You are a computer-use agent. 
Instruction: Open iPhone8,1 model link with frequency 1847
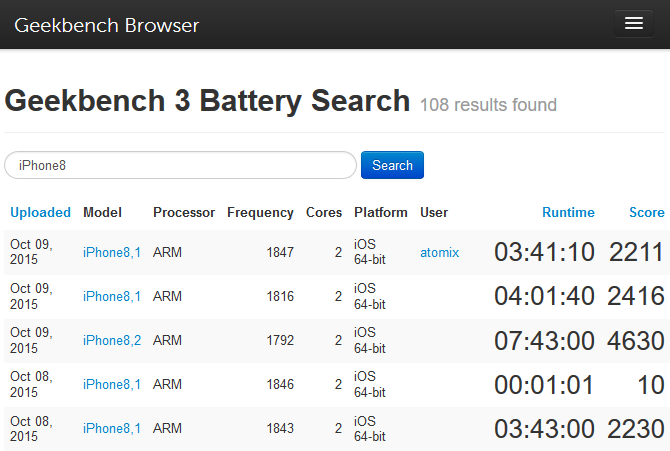[112, 252]
